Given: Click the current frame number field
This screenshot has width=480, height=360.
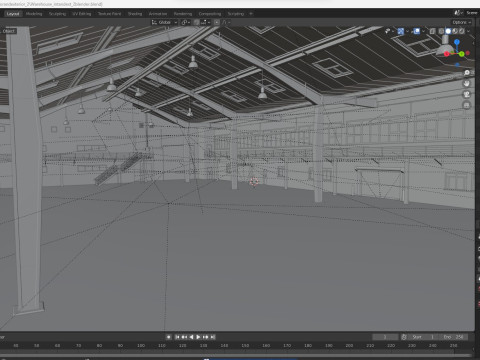Looking at the screenshot, I should point(385,337).
